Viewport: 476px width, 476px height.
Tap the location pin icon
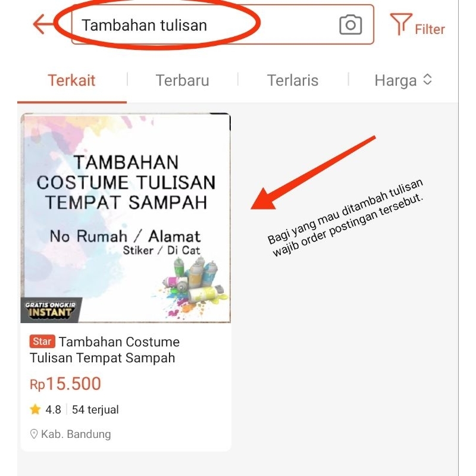coord(34,434)
